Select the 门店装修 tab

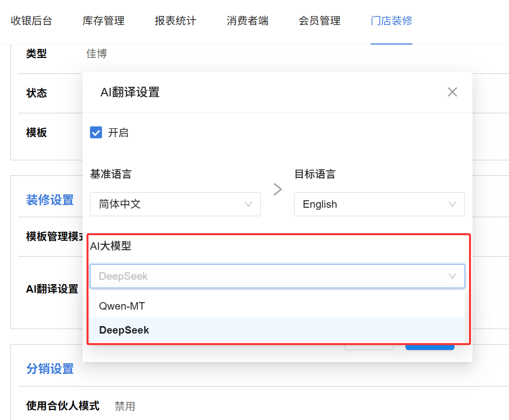click(391, 21)
